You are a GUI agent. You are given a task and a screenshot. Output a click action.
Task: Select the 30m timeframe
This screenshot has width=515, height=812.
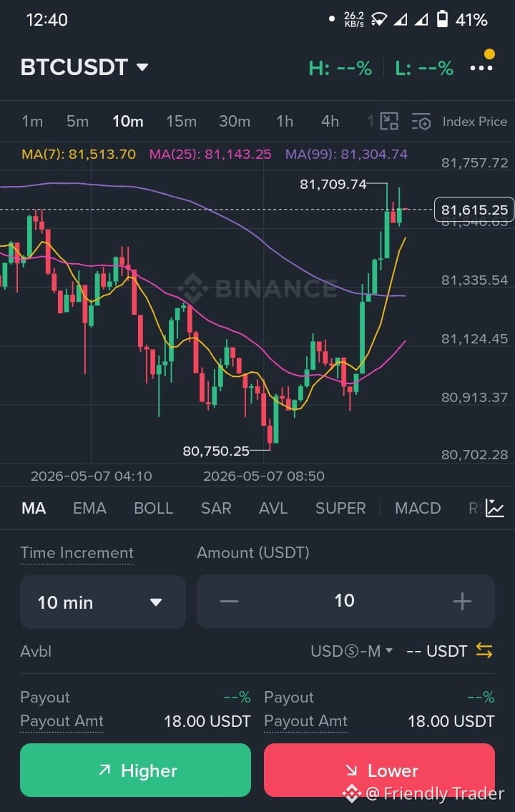pyautogui.click(x=235, y=121)
